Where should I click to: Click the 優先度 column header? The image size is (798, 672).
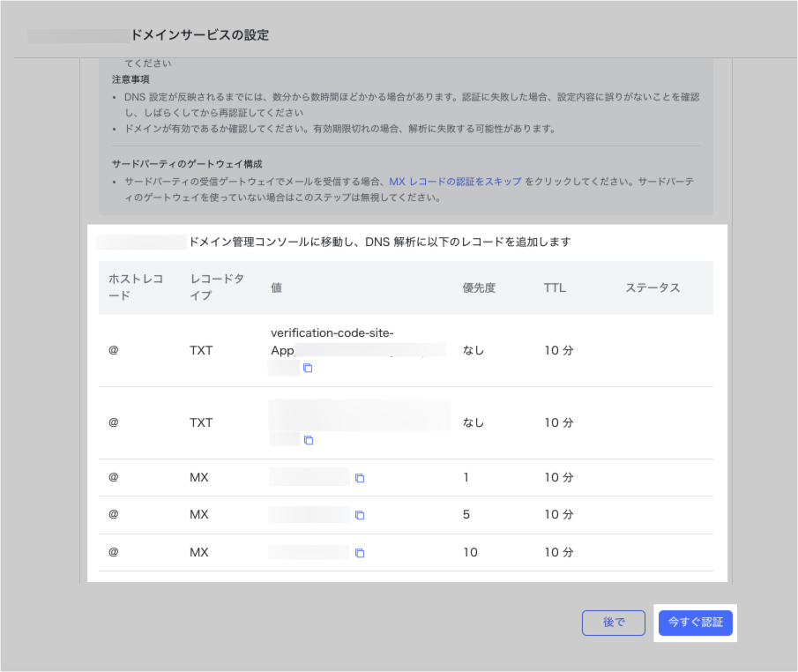479,287
